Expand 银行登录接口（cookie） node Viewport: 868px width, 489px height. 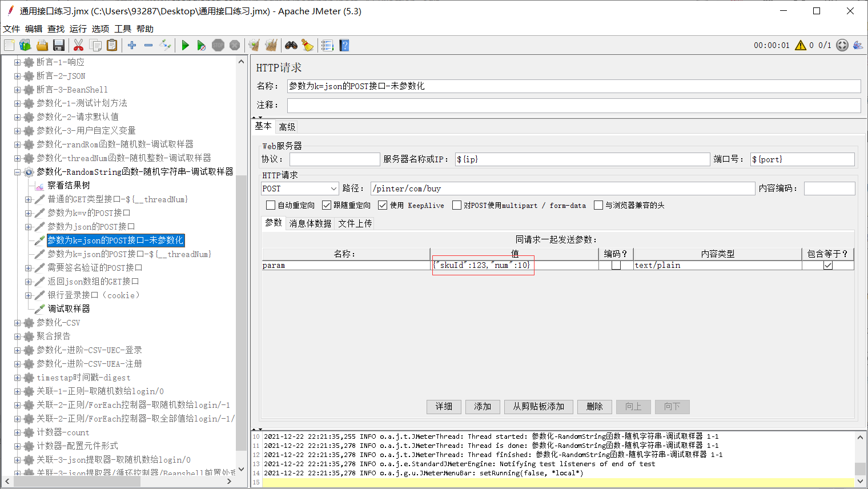[x=28, y=295]
